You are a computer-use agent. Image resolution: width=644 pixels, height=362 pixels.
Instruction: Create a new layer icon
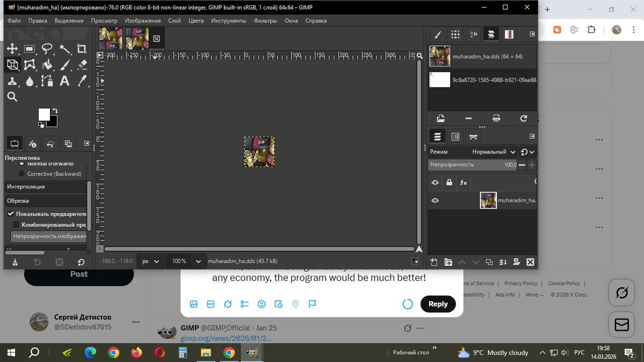click(x=435, y=262)
